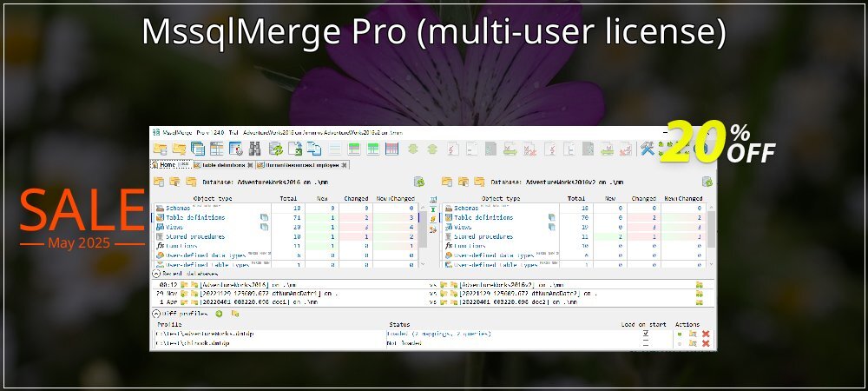868x391 pixels.
Task: Click the left of the two all-green table icons
Action: (354, 149)
